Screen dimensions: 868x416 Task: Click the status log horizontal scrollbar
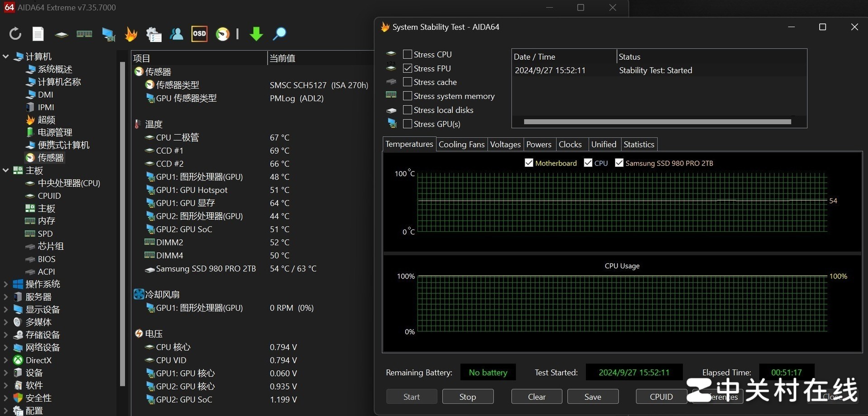(x=657, y=122)
